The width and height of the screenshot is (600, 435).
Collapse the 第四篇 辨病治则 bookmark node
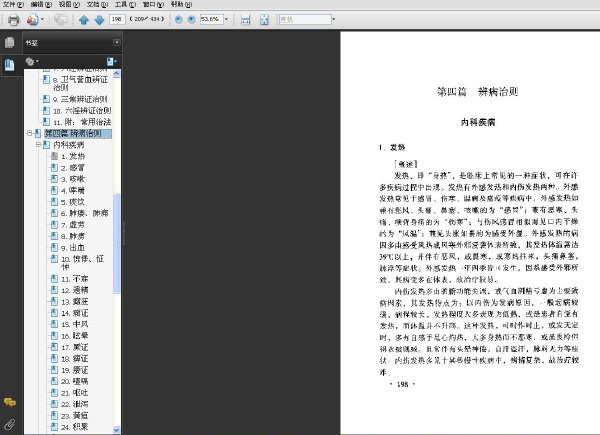coord(30,133)
